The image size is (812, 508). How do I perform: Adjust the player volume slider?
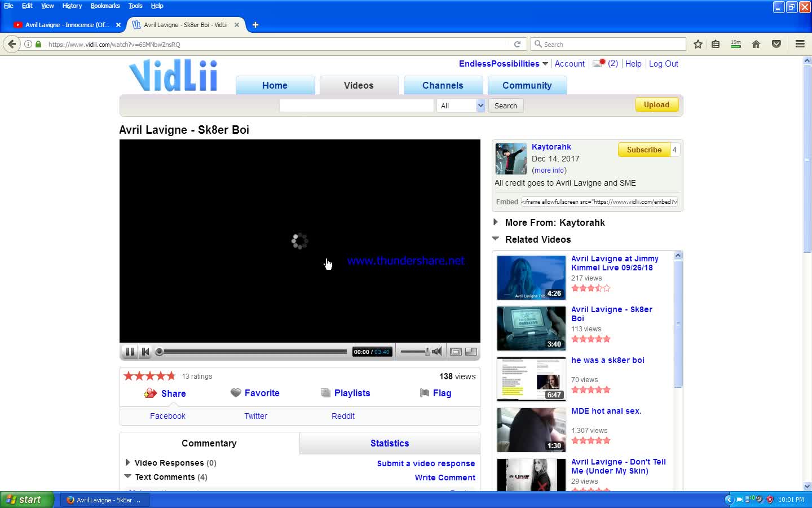pyautogui.click(x=415, y=352)
